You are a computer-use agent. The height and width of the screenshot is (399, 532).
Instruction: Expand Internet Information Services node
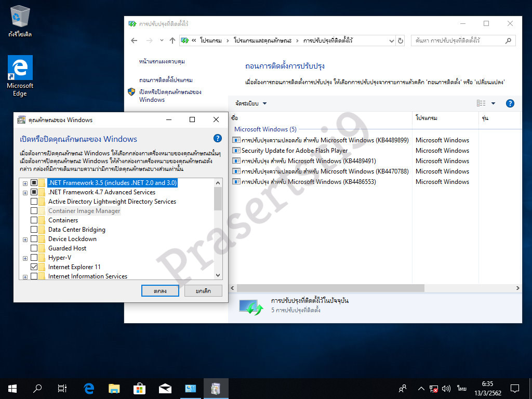25,277
